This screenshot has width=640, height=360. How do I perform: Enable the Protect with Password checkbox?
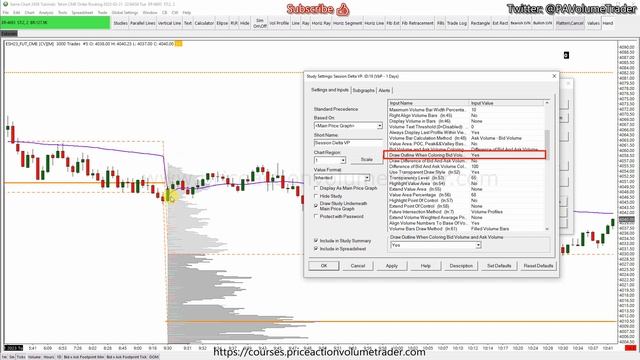click(316, 216)
